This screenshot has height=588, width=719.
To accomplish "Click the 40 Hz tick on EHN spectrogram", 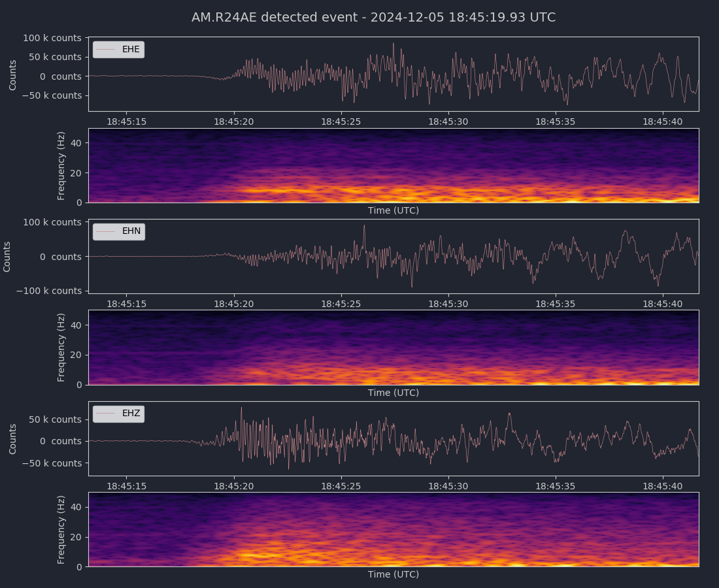I will point(76,325).
